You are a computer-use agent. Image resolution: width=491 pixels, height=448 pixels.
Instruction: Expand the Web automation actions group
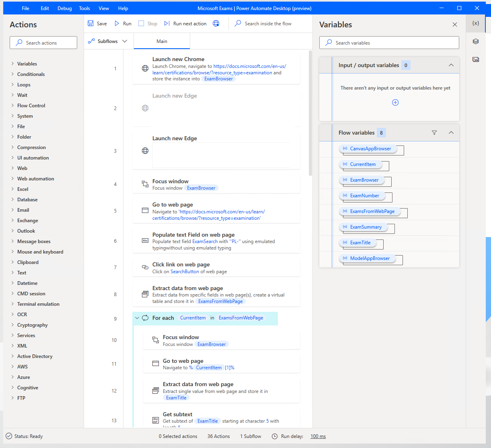[x=35, y=179]
